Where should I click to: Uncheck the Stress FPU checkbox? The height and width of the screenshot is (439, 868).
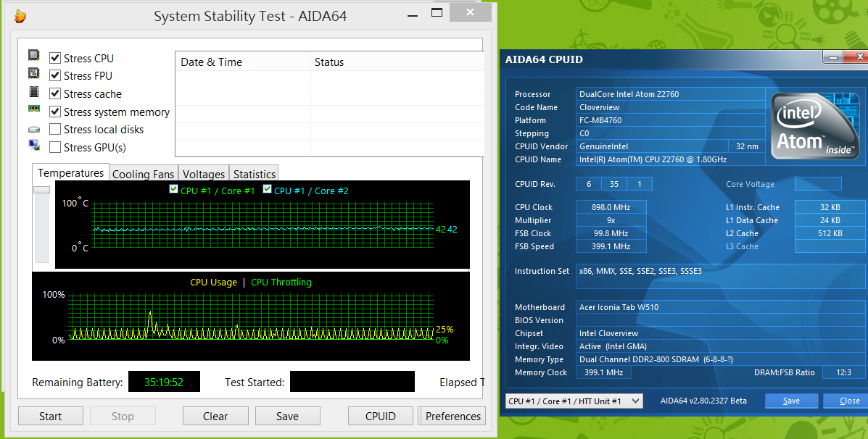tap(55, 75)
